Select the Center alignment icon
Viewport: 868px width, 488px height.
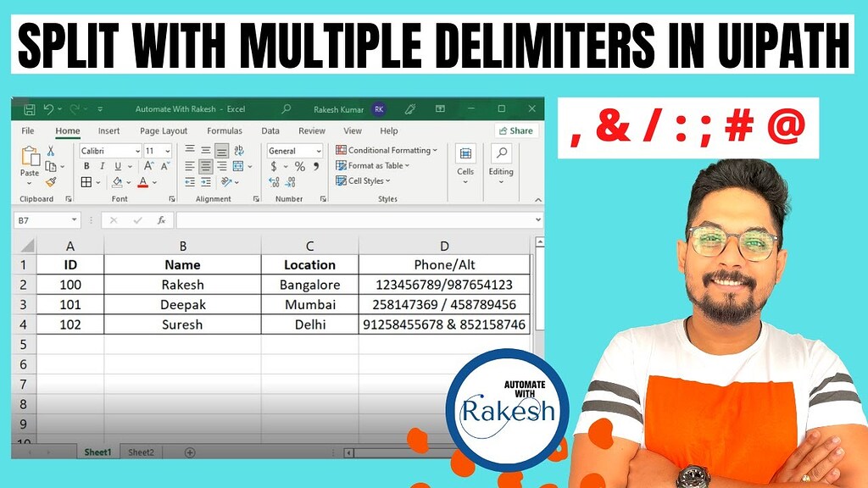[205, 167]
